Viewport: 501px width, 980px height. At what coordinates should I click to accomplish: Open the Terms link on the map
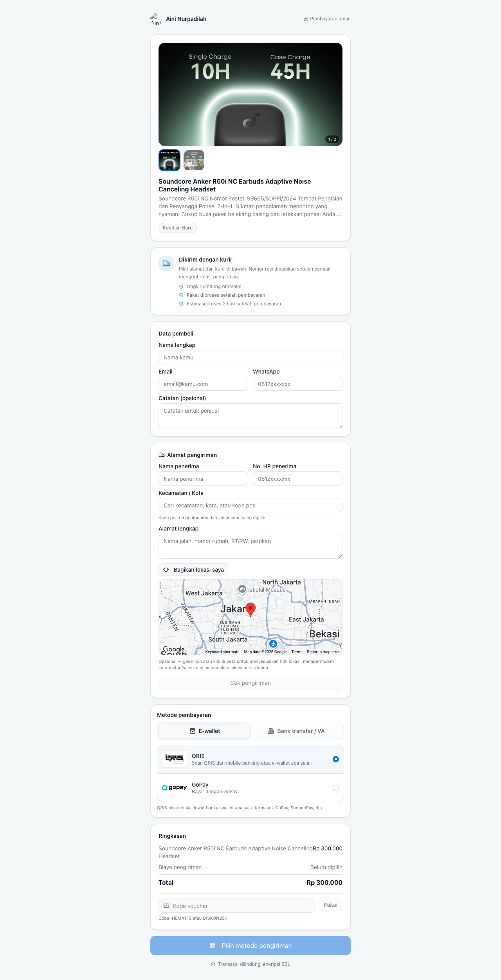(x=297, y=652)
